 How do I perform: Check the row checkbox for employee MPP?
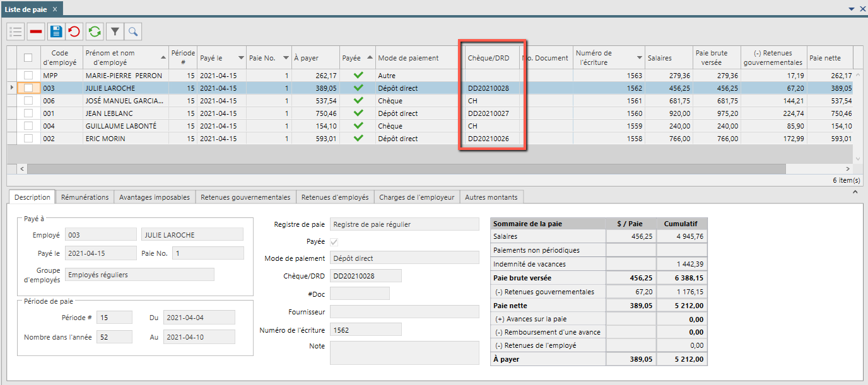(x=28, y=76)
